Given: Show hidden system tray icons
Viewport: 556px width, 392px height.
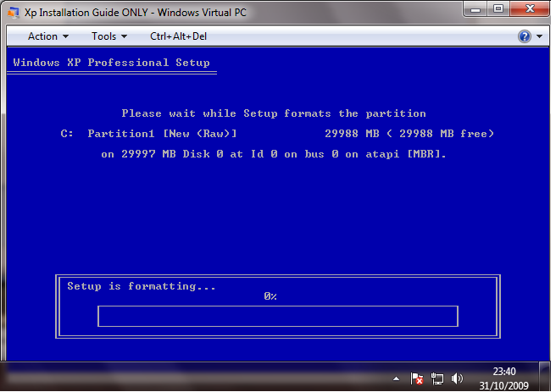Looking at the screenshot, I should click(x=397, y=378).
